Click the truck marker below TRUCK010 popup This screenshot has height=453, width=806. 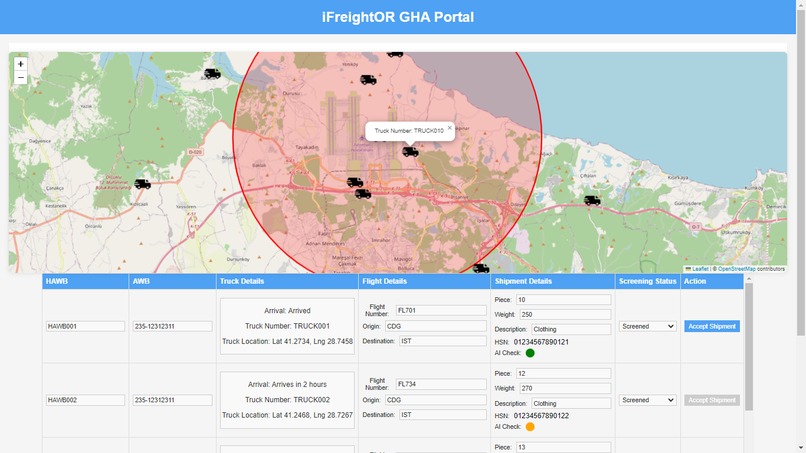410,152
